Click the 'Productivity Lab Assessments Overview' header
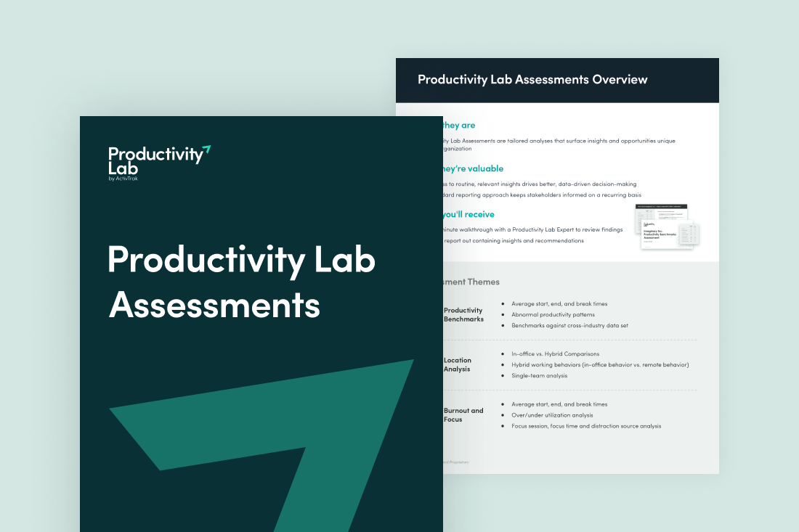Viewport: 799px width, 532px height. (x=532, y=79)
